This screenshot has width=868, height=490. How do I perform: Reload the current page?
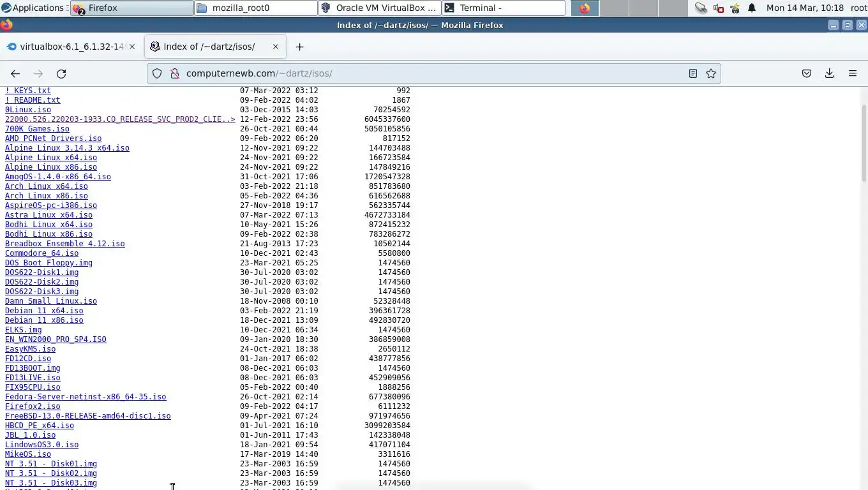pos(61,73)
